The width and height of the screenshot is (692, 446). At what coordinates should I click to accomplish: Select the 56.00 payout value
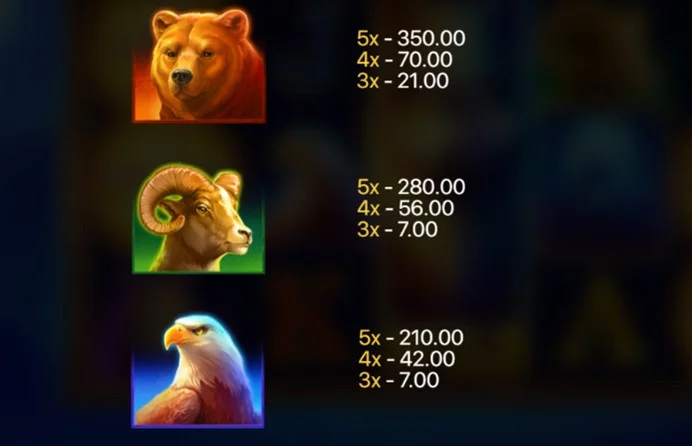(426, 208)
